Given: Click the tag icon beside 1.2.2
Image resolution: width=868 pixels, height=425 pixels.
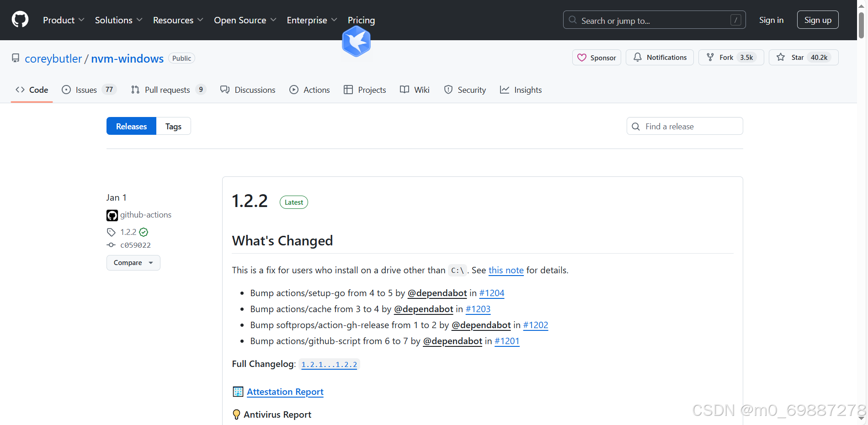Looking at the screenshot, I should tap(111, 232).
